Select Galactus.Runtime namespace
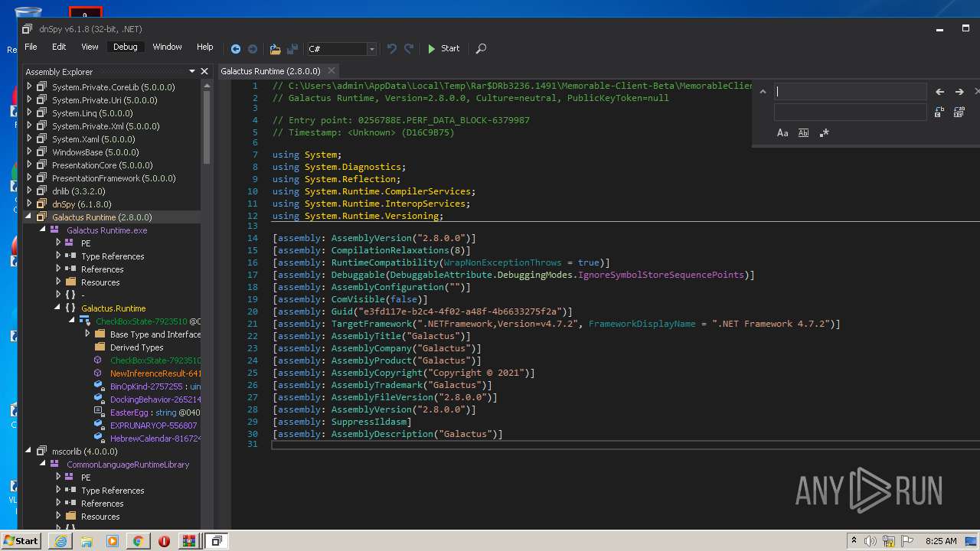The image size is (980, 551). (x=113, y=308)
